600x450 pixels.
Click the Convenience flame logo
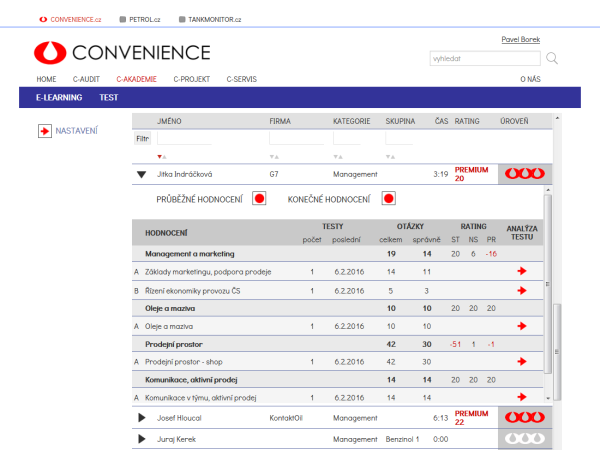(50, 52)
